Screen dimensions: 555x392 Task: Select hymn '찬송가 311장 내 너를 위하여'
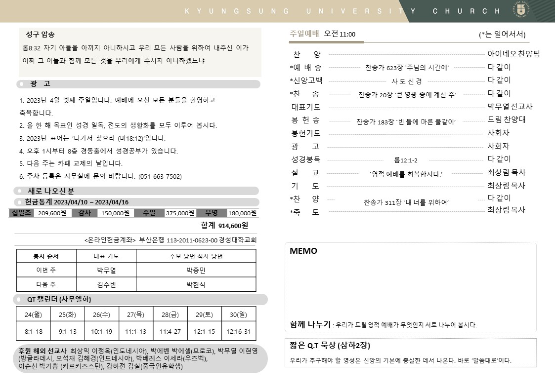click(406, 202)
